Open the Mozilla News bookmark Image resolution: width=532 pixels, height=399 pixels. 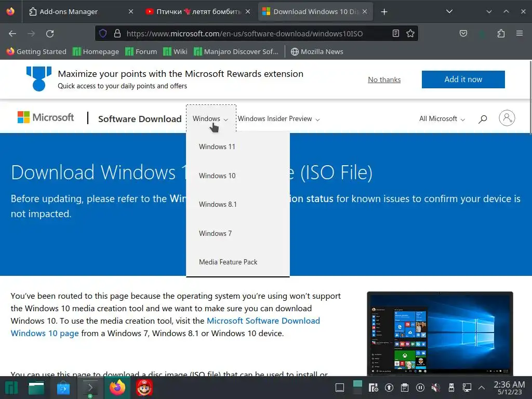tap(317, 51)
